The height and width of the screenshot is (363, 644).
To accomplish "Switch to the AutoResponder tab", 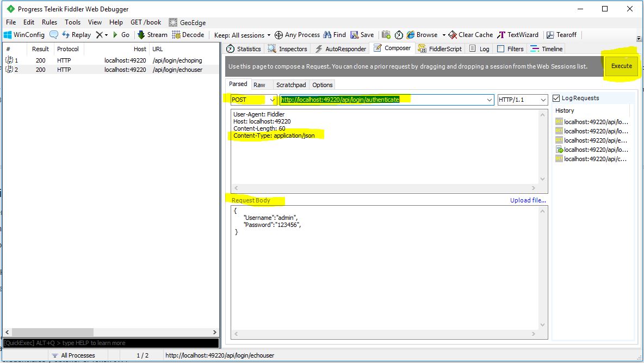I will pyautogui.click(x=340, y=49).
